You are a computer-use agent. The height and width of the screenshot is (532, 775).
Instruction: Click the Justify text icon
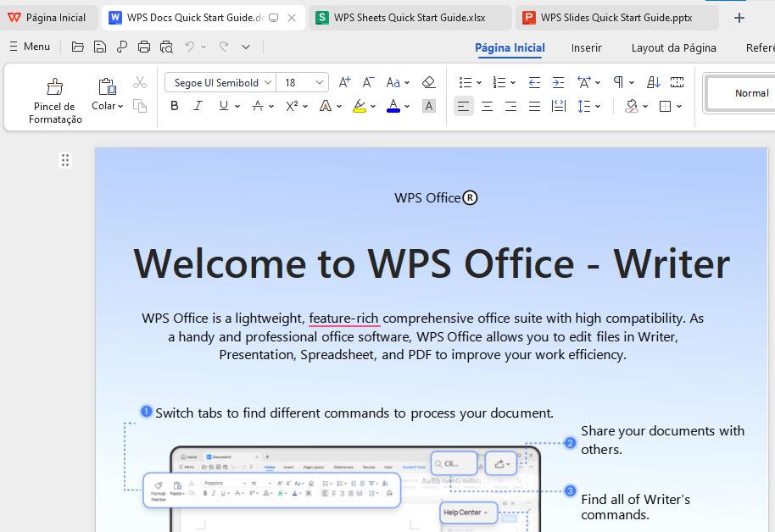pyautogui.click(x=534, y=106)
